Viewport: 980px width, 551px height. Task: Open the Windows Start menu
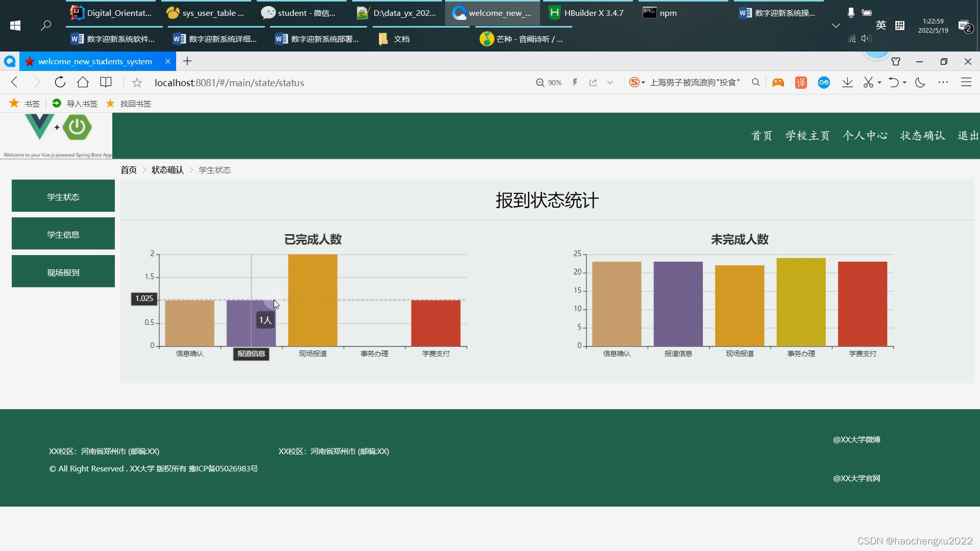(15, 26)
